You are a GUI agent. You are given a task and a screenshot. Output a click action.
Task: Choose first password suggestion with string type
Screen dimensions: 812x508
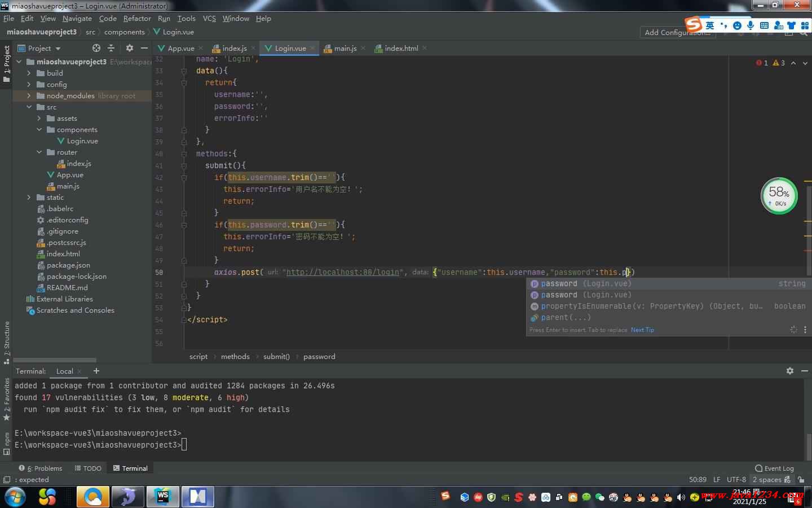pos(668,283)
